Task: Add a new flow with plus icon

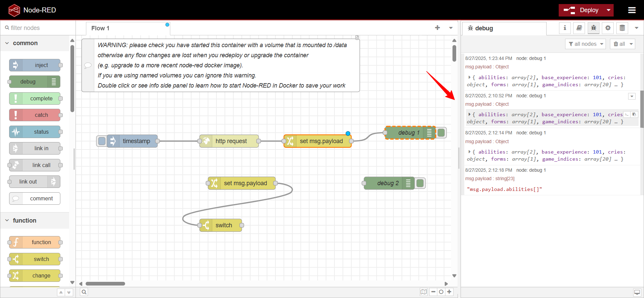Action: pyautogui.click(x=437, y=28)
